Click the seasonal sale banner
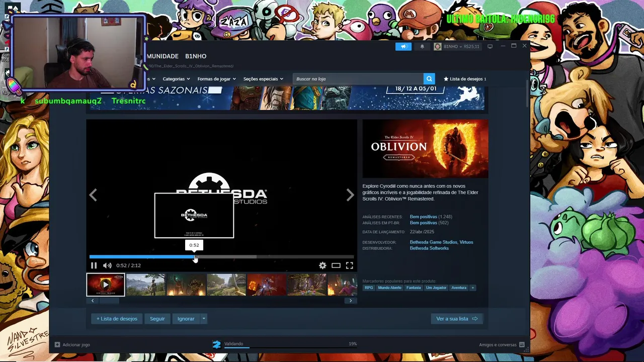The height and width of the screenshot is (362, 644). click(x=287, y=98)
